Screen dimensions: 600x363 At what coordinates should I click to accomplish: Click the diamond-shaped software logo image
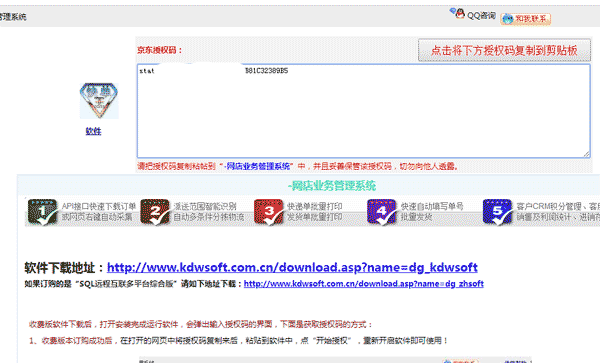coord(99,101)
